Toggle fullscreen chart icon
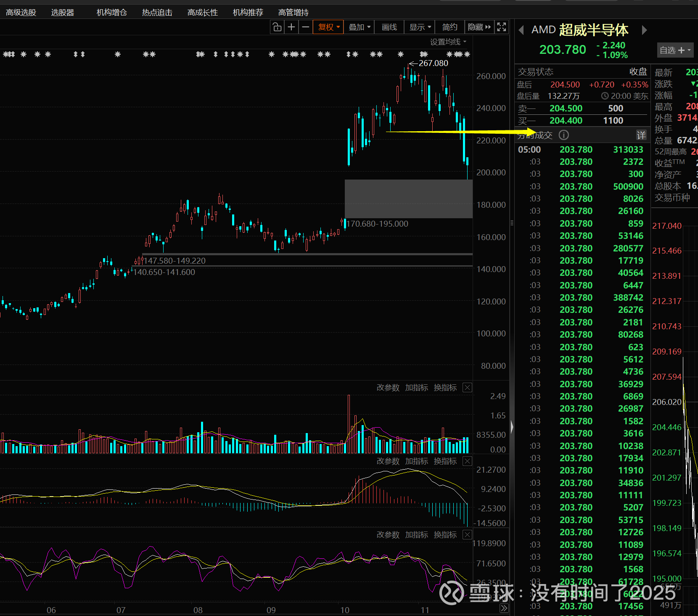This screenshot has height=616, width=698. (502, 27)
